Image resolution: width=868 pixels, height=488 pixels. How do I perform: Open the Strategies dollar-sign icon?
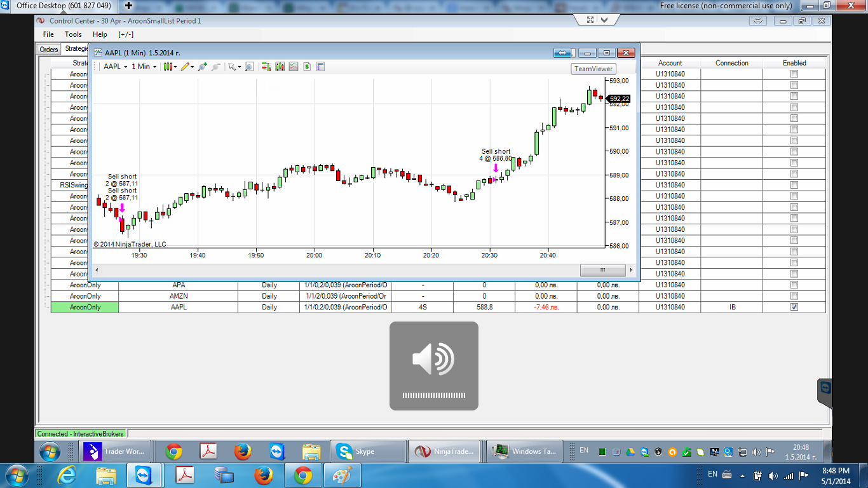tap(307, 66)
